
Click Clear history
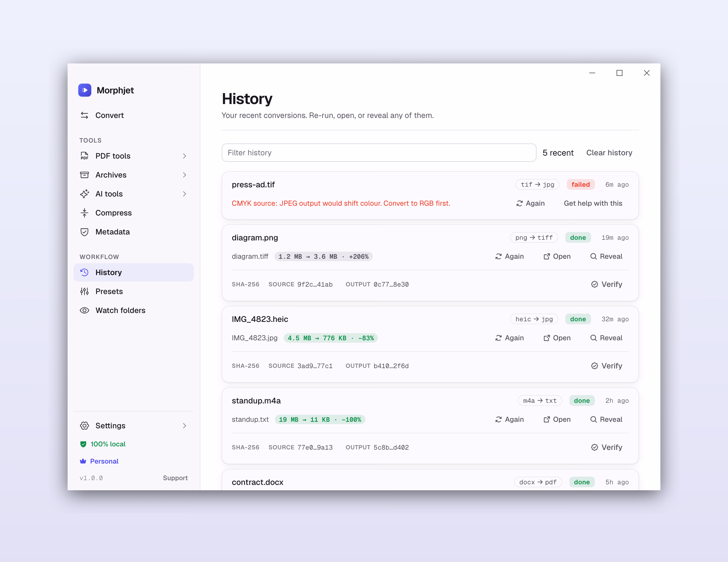click(609, 153)
